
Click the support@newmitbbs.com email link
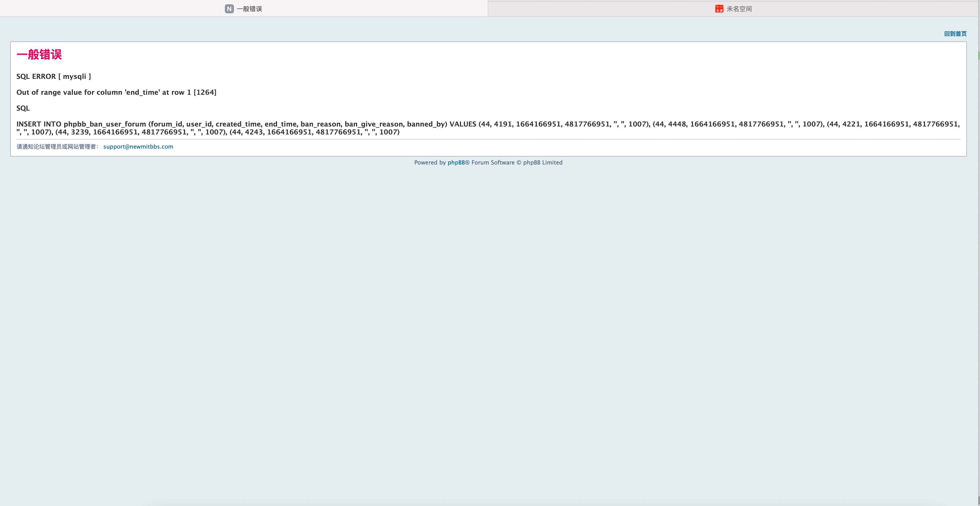point(138,147)
